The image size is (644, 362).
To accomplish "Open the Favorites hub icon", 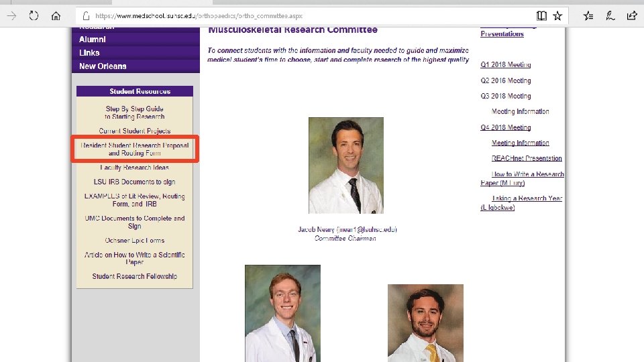I will [588, 16].
